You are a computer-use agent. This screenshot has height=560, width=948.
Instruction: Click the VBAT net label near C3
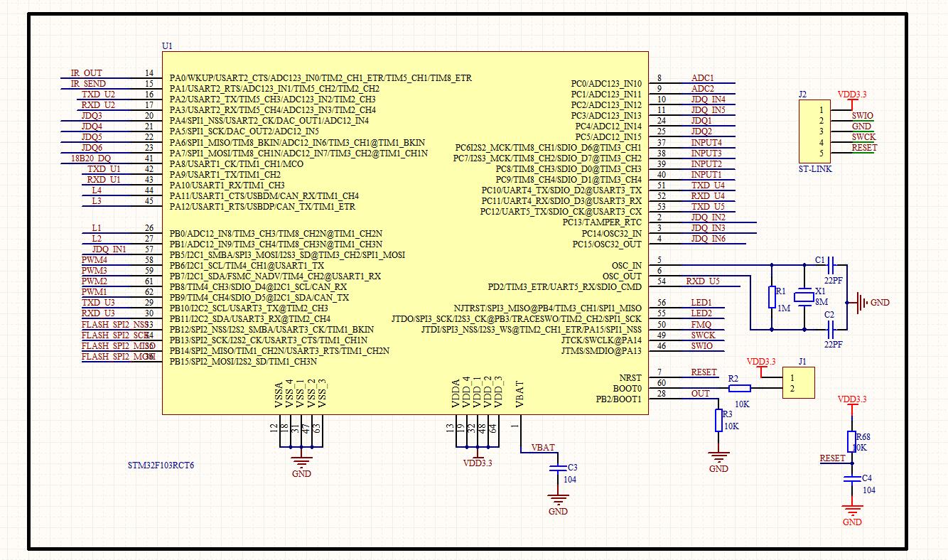(543, 448)
